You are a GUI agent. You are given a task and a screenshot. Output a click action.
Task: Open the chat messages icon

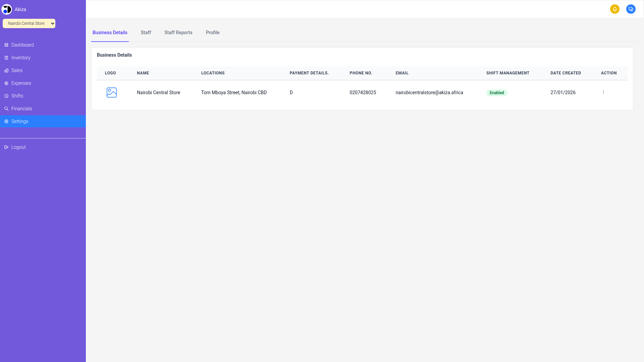[x=631, y=9]
